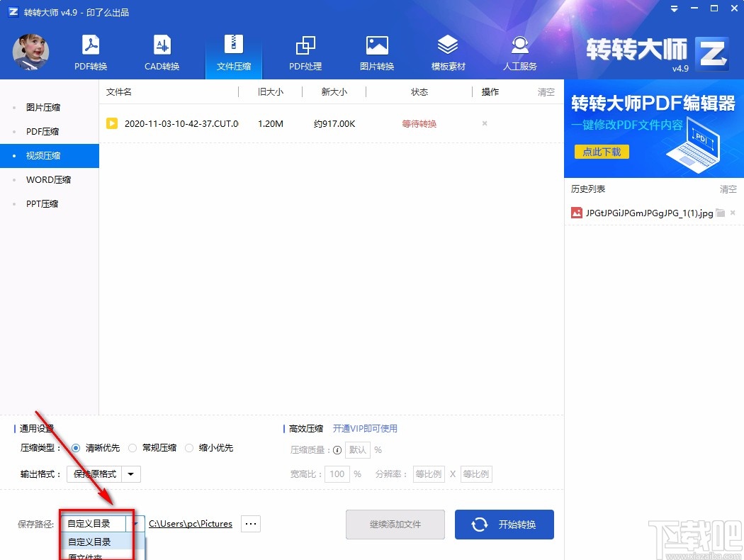The height and width of the screenshot is (560, 744).
Task: Switch to 文件压缩 tab
Action: click(x=234, y=51)
